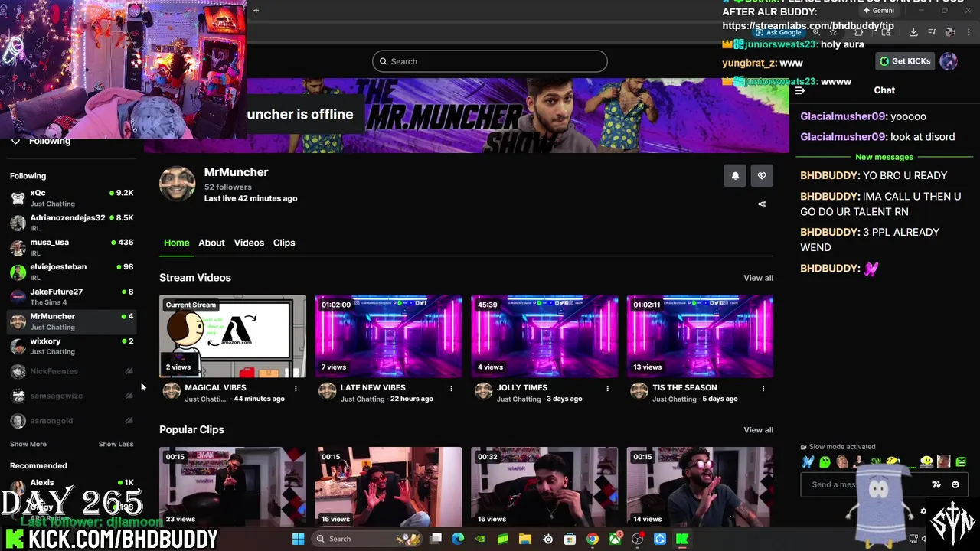Open options menu for LATE NEW VIBES video
Viewport: 980px width, 551px height.
coord(452,389)
